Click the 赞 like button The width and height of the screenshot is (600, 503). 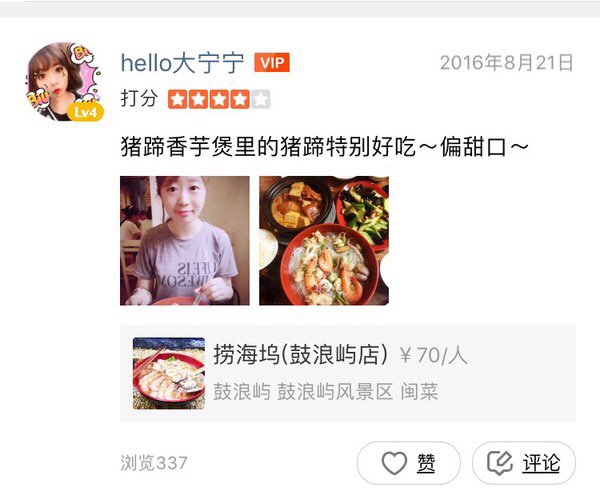[x=409, y=463]
